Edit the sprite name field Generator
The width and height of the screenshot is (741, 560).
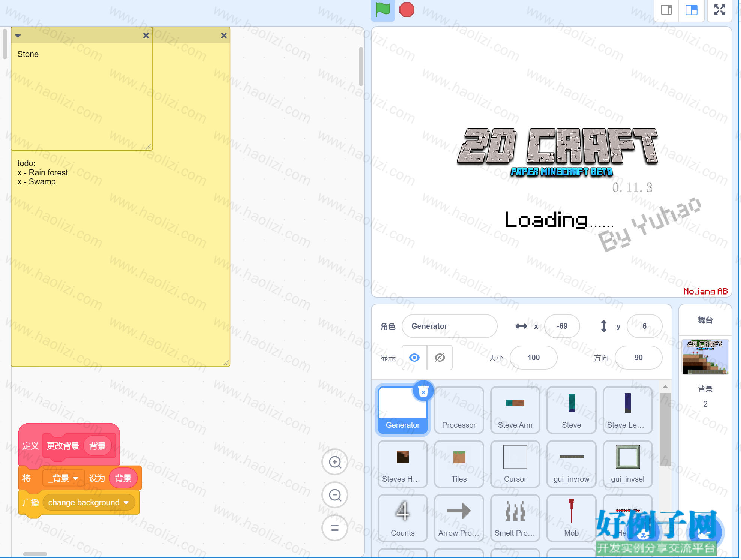pos(450,326)
